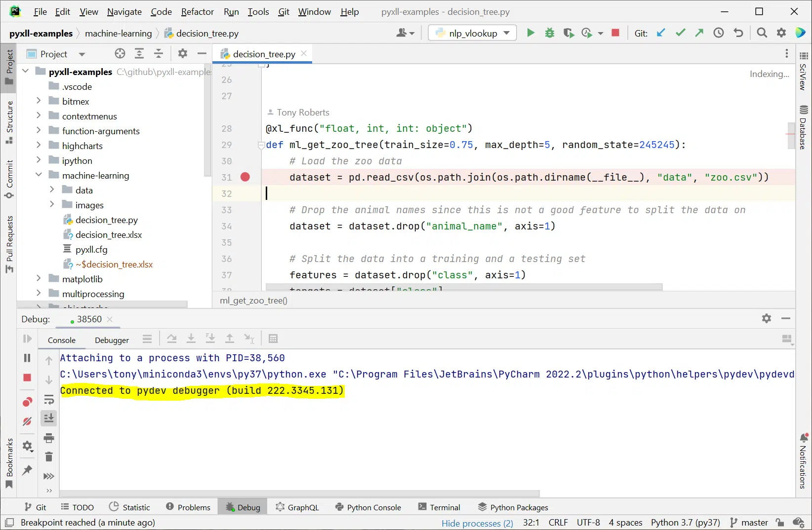The height and width of the screenshot is (530, 812).
Task: Open the Terminal tool window tab
Action: pyautogui.click(x=439, y=507)
